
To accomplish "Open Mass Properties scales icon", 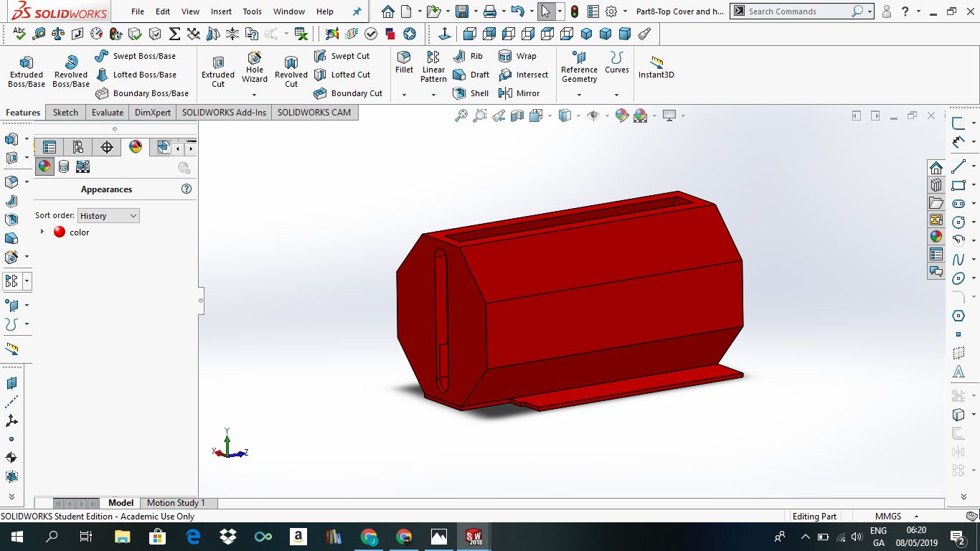I will point(58,34).
